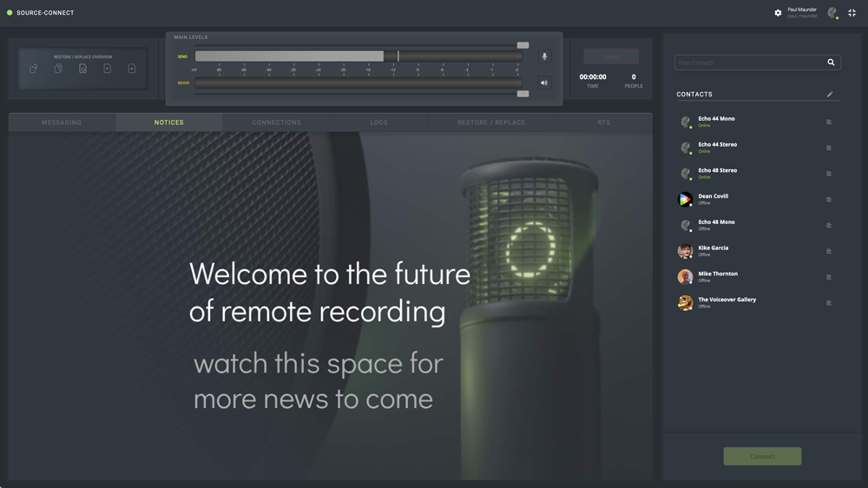The image size is (868, 488).
Task: Click the Leave session button
Action: click(611, 56)
